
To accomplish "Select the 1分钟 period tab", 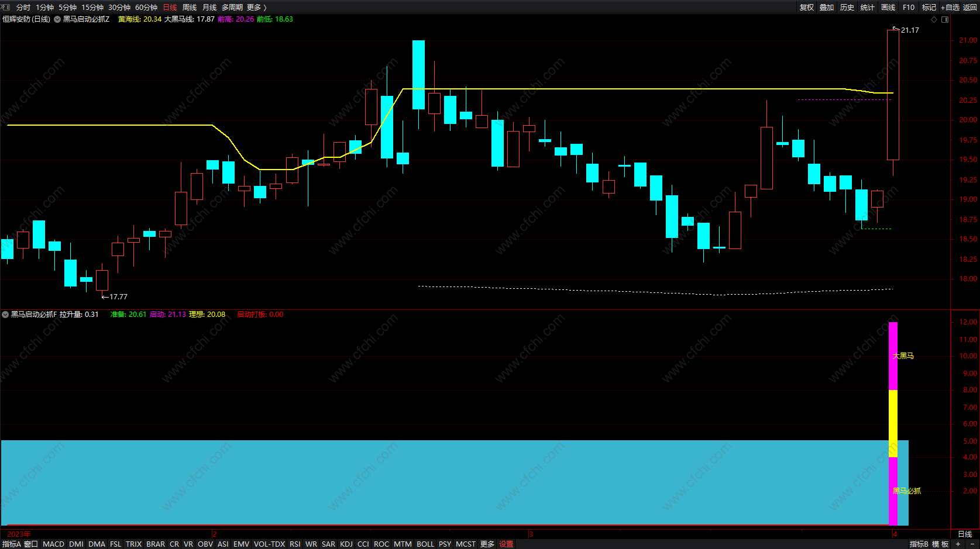I will click(44, 7).
